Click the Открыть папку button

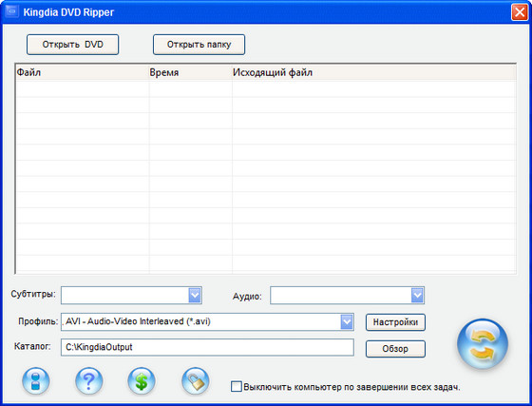click(199, 45)
